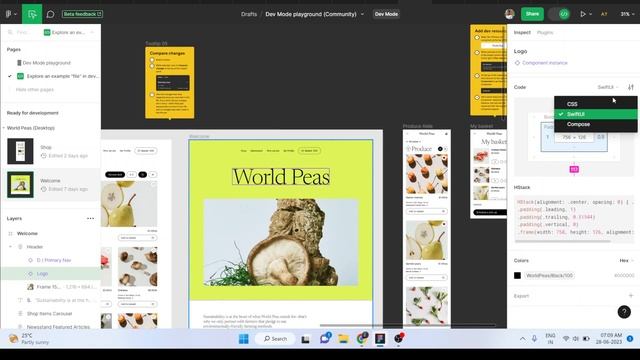
Task: Open the Figma taskbar icon
Action: (380, 339)
